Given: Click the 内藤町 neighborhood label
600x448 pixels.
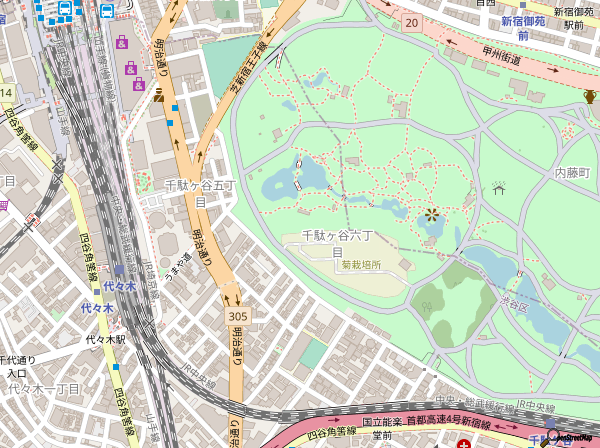Looking at the screenshot, I should (x=573, y=173).
